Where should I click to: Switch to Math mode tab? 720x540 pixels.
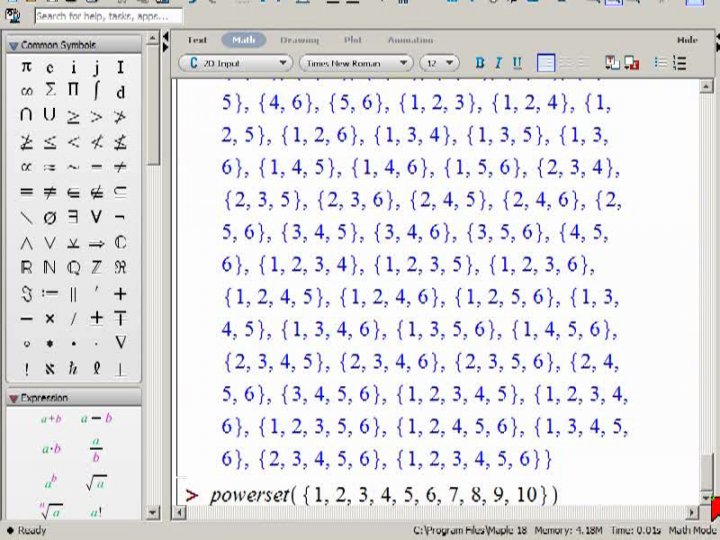point(244,40)
